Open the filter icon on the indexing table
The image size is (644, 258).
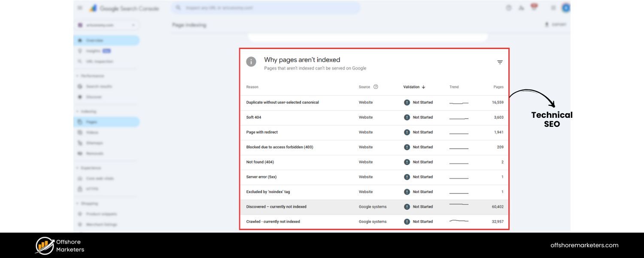pyautogui.click(x=499, y=62)
